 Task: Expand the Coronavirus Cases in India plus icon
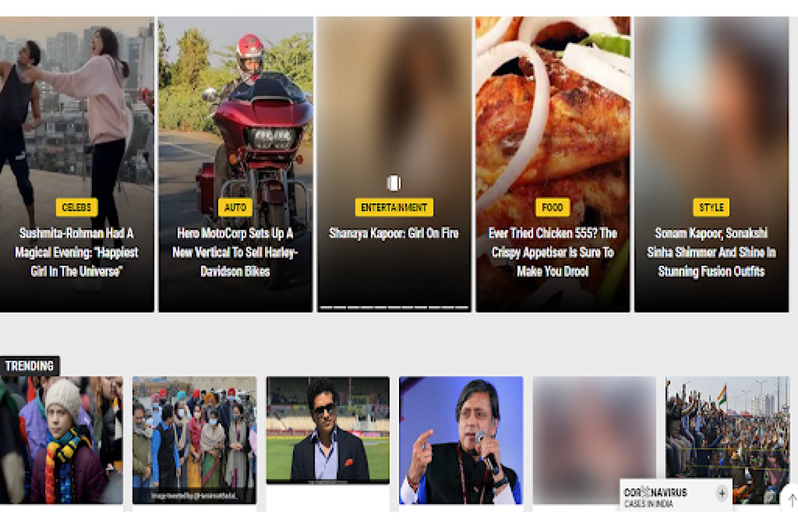(721, 493)
